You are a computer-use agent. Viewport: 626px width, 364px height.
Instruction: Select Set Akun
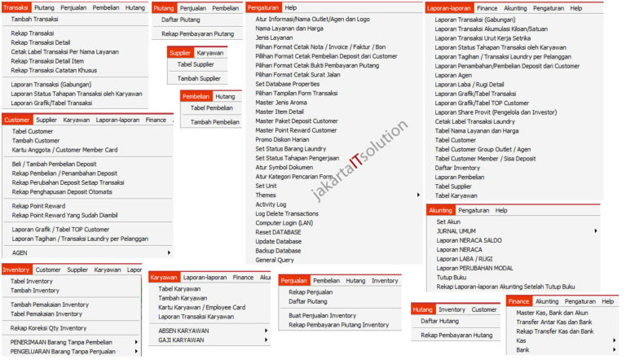pyautogui.click(x=448, y=221)
